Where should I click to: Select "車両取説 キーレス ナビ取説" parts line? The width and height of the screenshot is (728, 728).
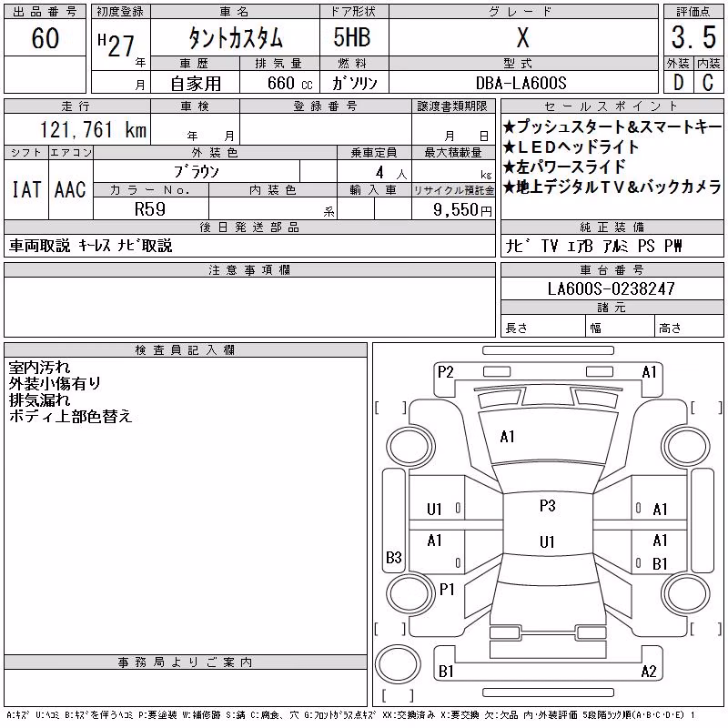pos(90,246)
